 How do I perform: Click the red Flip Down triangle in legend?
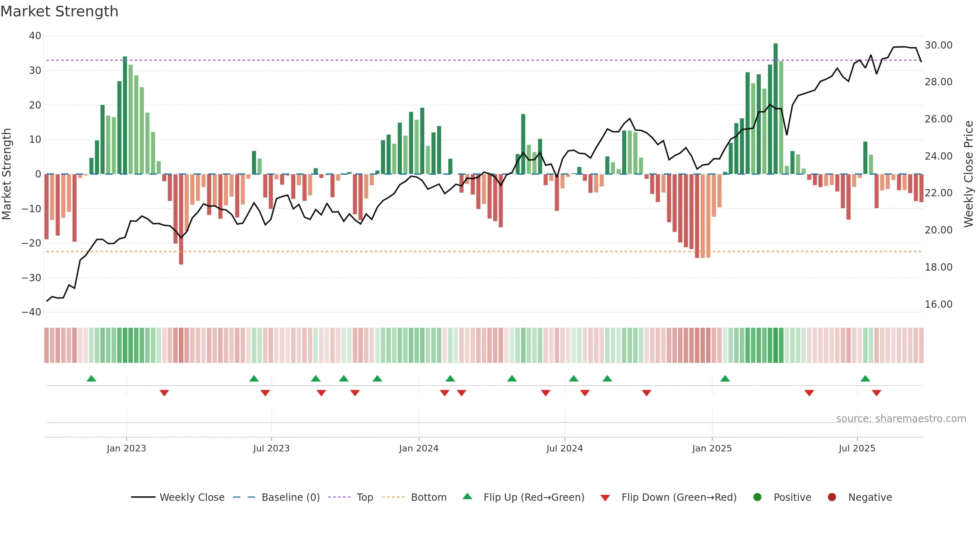coord(605,498)
